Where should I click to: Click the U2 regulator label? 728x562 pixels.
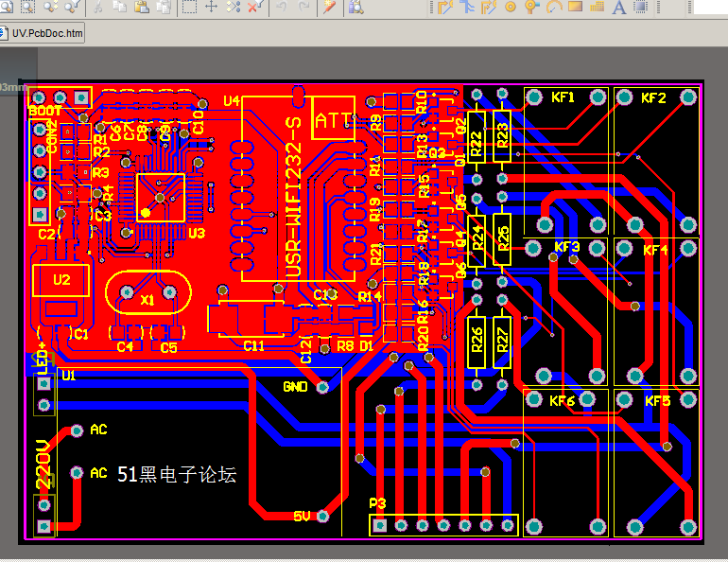point(61,280)
